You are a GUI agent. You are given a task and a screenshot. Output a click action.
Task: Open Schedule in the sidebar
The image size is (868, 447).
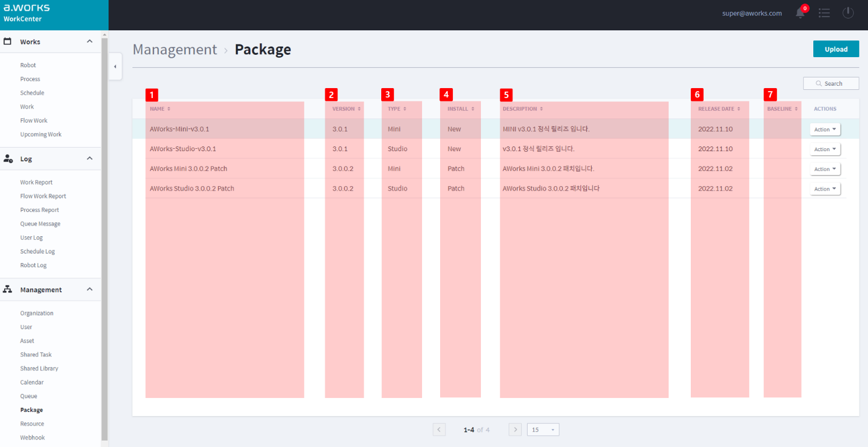pos(32,93)
